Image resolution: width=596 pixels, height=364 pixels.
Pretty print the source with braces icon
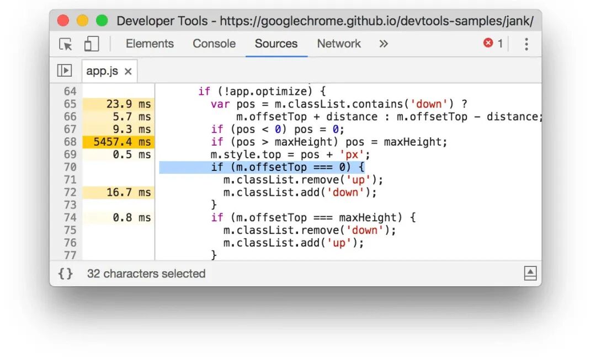pyautogui.click(x=65, y=274)
